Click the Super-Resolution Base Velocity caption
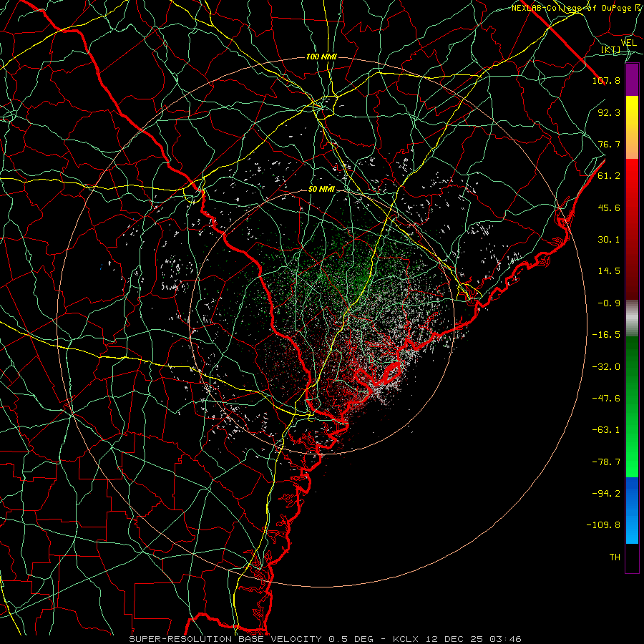This screenshot has width=644, height=644. tap(326, 639)
